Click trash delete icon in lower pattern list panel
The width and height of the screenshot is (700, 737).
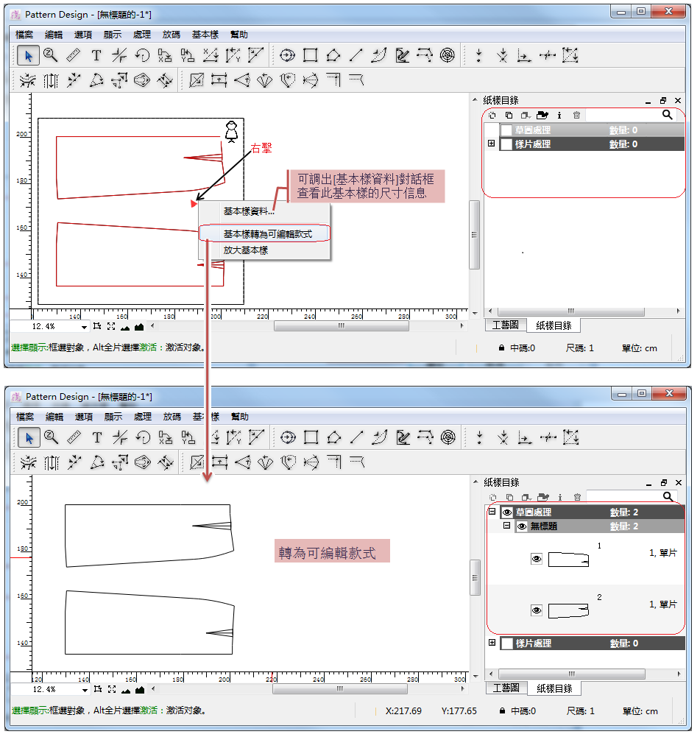pyautogui.click(x=577, y=497)
